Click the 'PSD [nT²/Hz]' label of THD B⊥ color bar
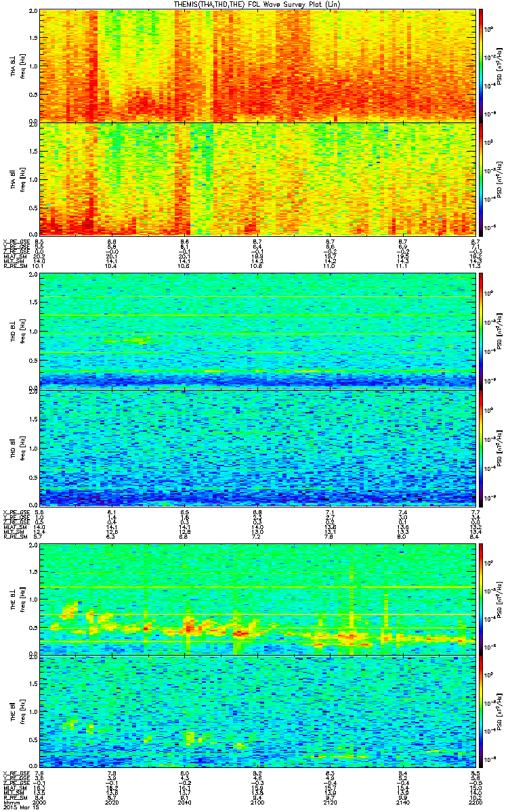 click(500, 330)
